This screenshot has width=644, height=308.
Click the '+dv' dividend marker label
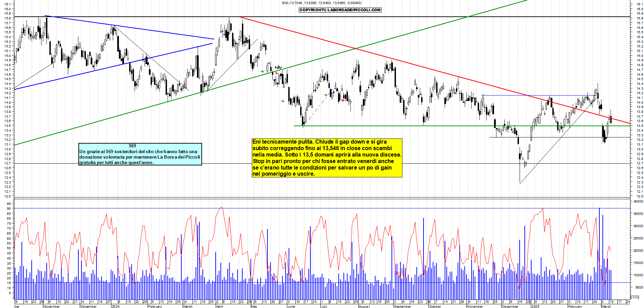pos(278,68)
